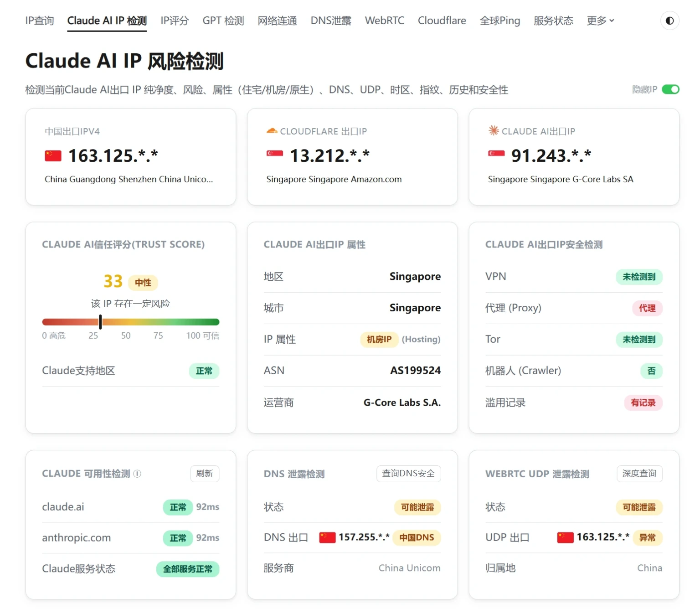Click the Singapore flag beside 13.212.*.*
The height and width of the screenshot is (609, 700).
275,154
